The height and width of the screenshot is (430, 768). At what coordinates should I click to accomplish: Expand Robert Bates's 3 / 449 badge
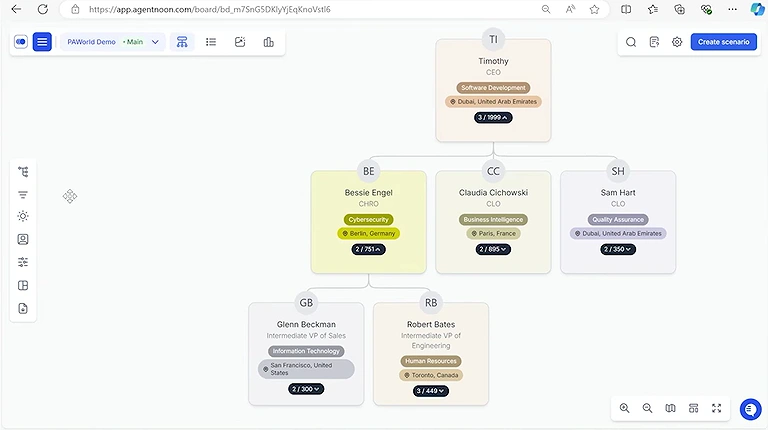point(431,391)
